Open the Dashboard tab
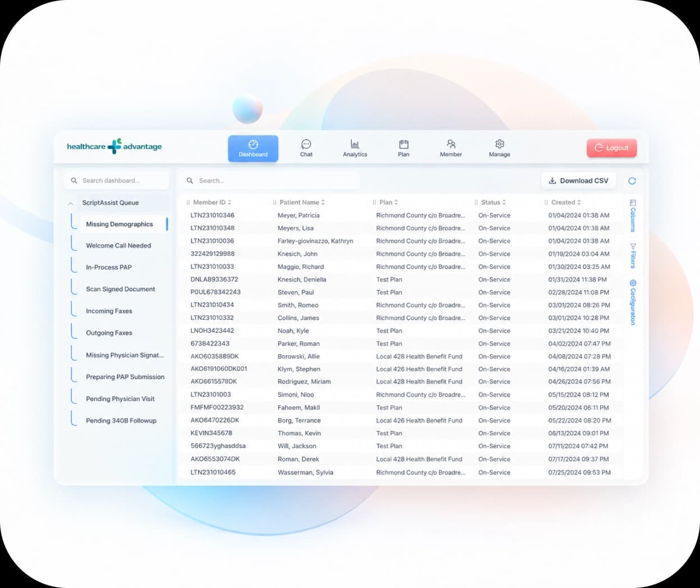Image resolution: width=700 pixels, height=588 pixels. coord(253,149)
